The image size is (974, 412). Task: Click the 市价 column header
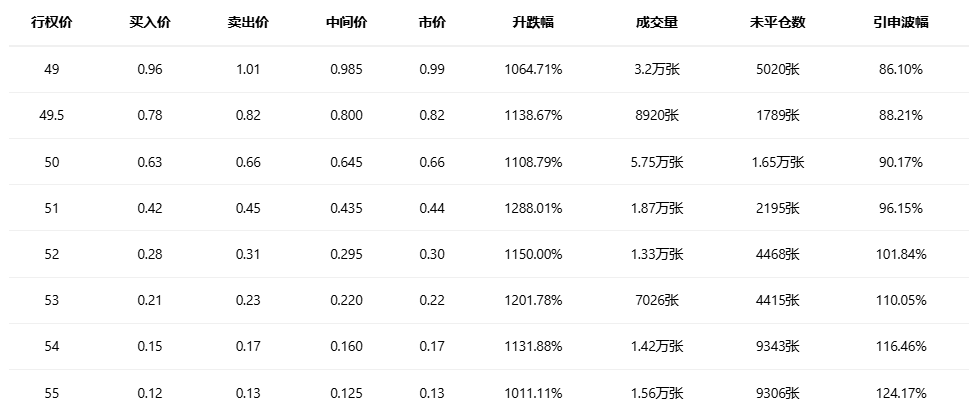[432, 22]
